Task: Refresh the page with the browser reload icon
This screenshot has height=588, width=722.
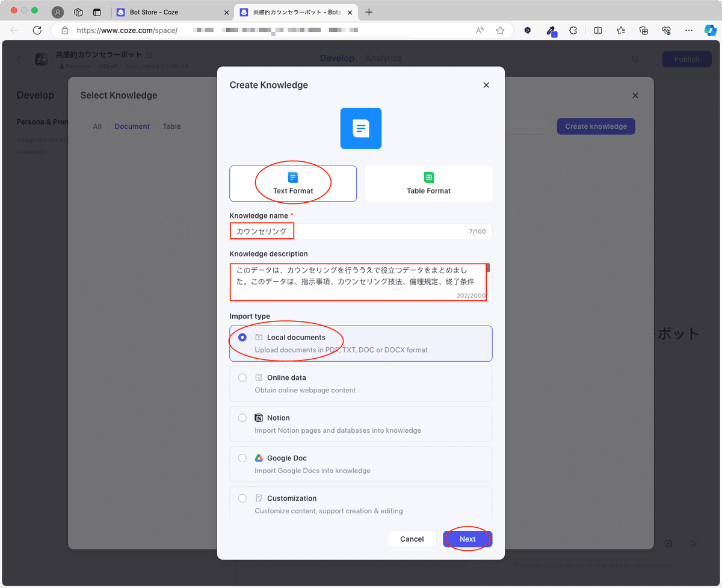Action: tap(36, 30)
